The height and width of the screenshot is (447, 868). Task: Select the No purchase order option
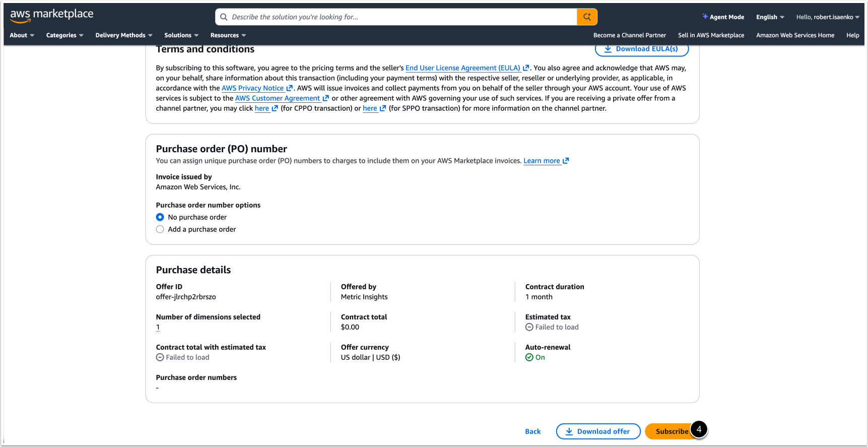coord(160,217)
